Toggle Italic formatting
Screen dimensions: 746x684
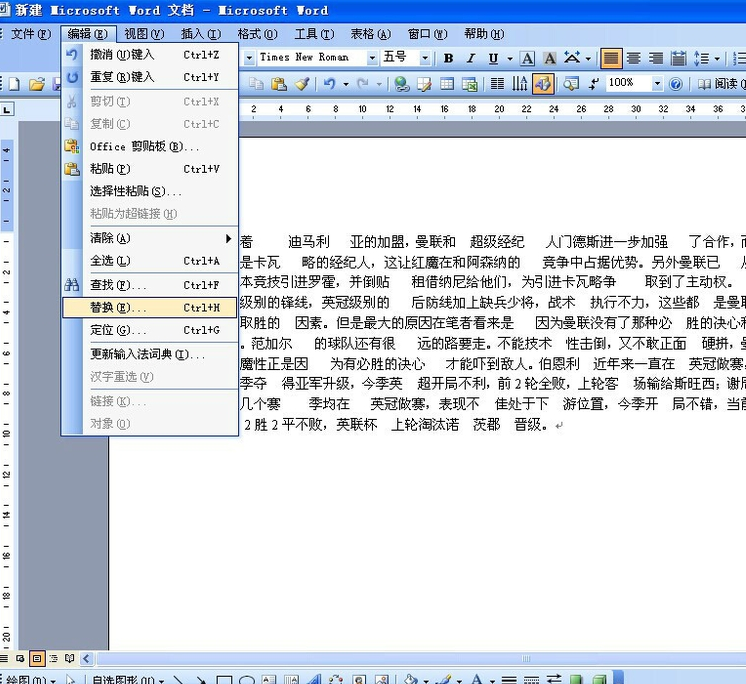pyautogui.click(x=471, y=58)
